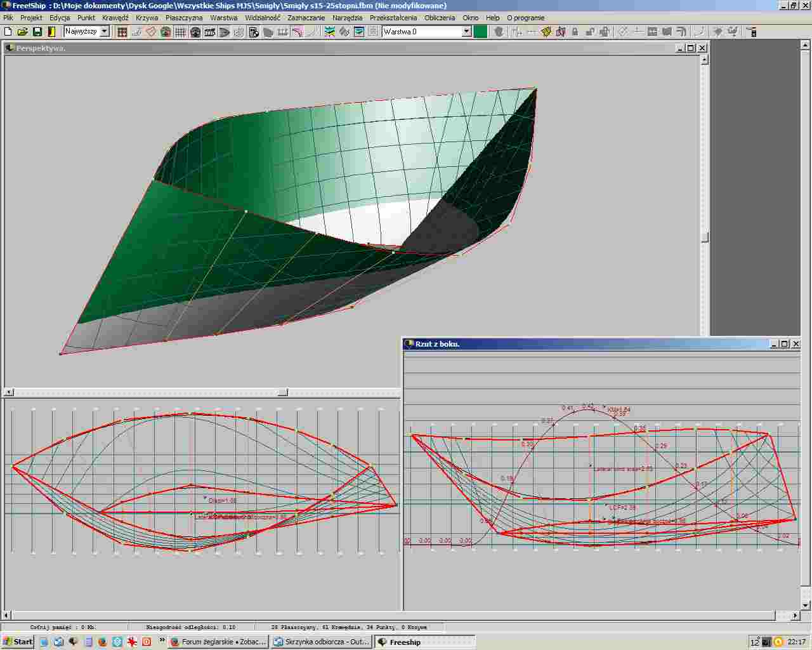Click the Windows Start button
Viewport: 812px width, 650px height.
coord(18,642)
